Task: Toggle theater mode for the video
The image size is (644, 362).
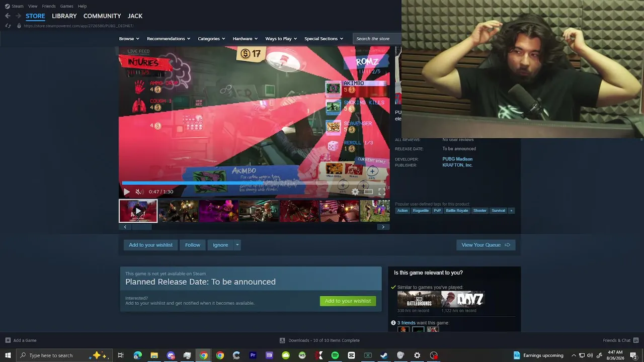Action: (x=369, y=192)
